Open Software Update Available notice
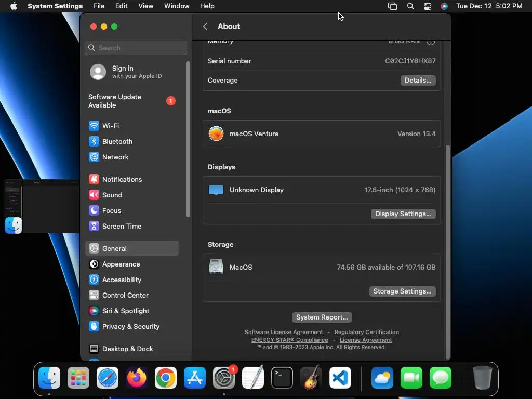Screen dimensions: 532x399 click(131, 101)
